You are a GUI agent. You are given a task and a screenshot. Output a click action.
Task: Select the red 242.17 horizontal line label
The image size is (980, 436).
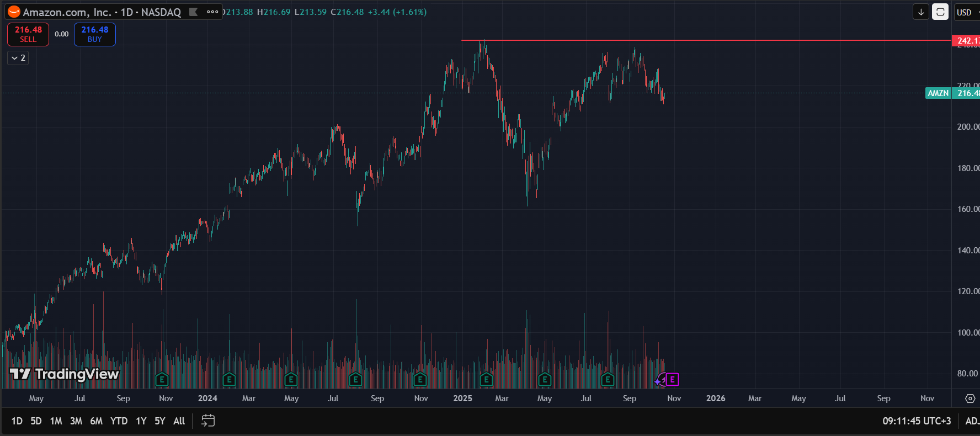click(966, 40)
